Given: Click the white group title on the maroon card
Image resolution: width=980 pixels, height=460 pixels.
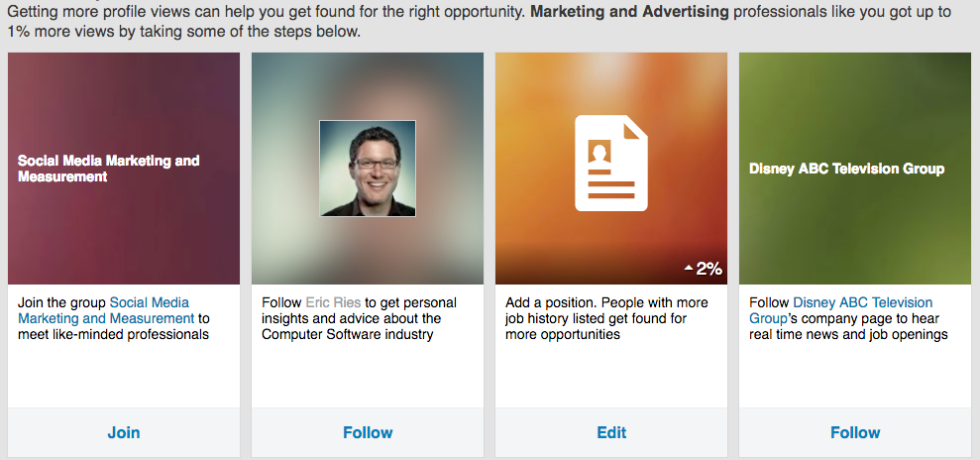Looking at the screenshot, I should [x=108, y=169].
